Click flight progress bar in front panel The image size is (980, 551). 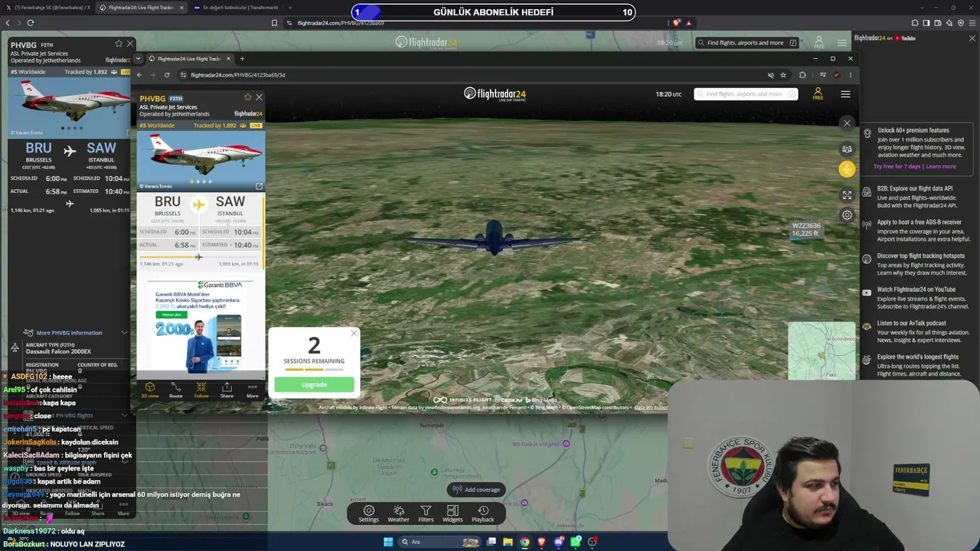tap(200, 256)
